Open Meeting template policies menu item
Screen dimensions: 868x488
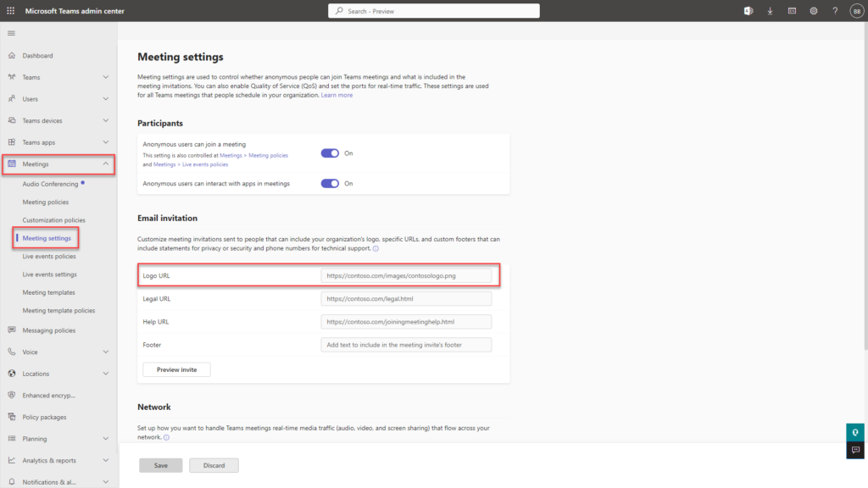coord(58,310)
